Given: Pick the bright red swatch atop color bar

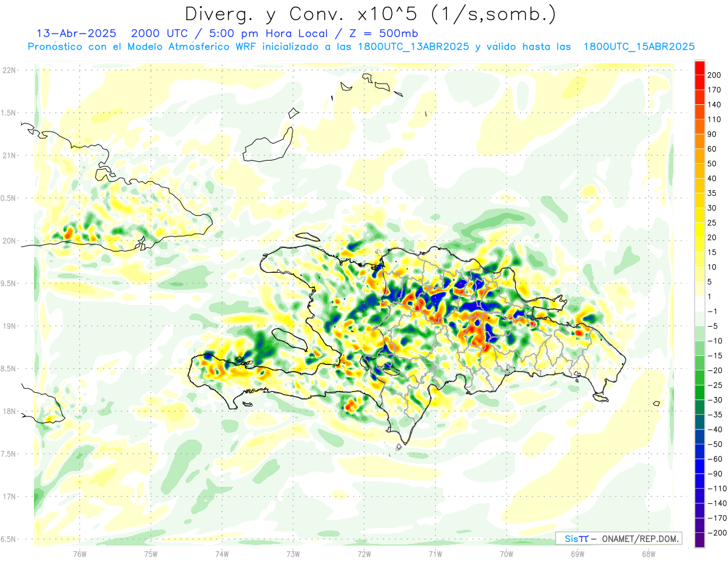Looking at the screenshot, I should (699, 68).
